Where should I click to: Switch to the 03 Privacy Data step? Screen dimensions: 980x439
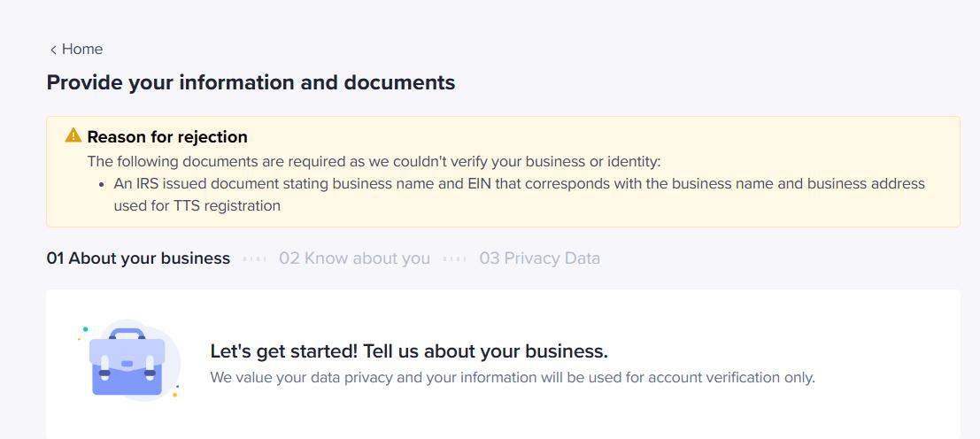pos(539,258)
